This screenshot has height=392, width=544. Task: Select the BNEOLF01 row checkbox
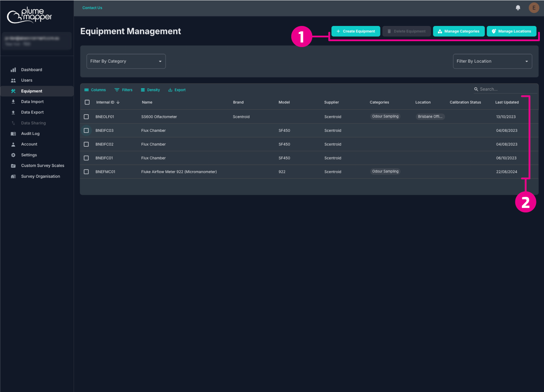coord(86,117)
